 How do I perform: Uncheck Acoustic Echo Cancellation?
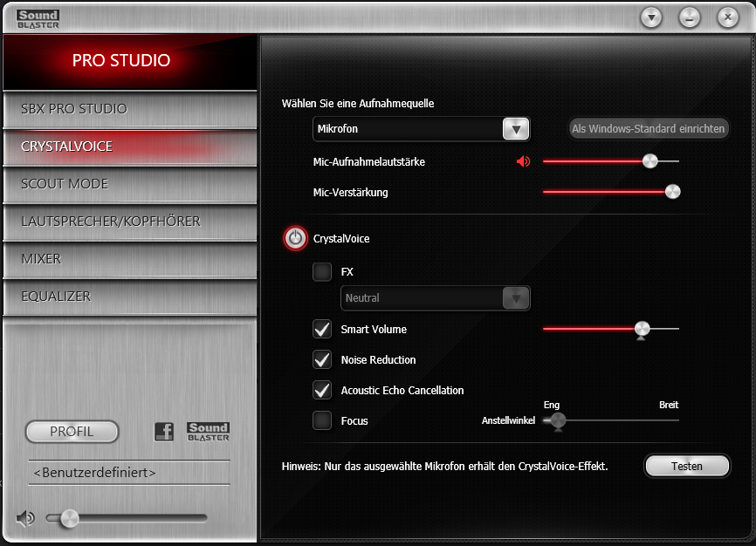tap(322, 390)
